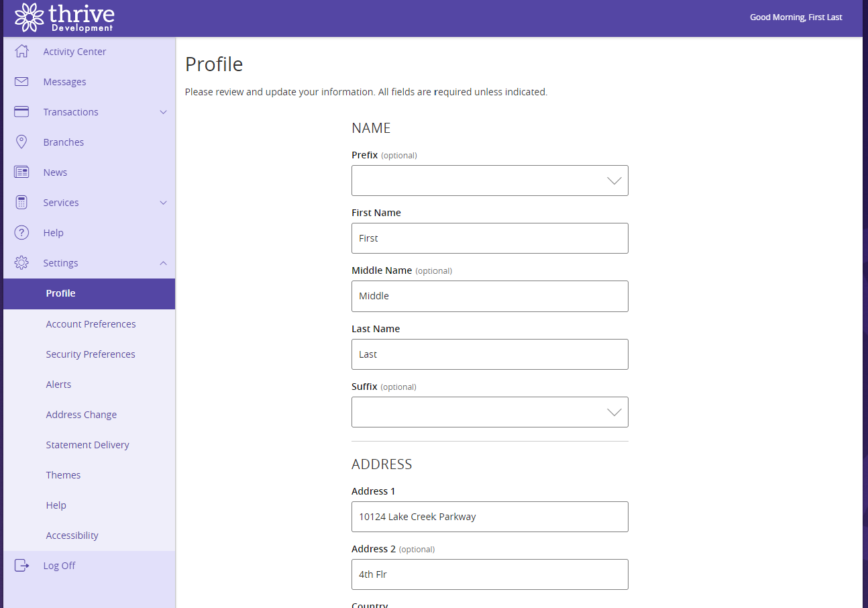Click the 'Good Morning, First Last' greeting
Image resolution: width=868 pixels, height=608 pixels.
click(x=796, y=17)
